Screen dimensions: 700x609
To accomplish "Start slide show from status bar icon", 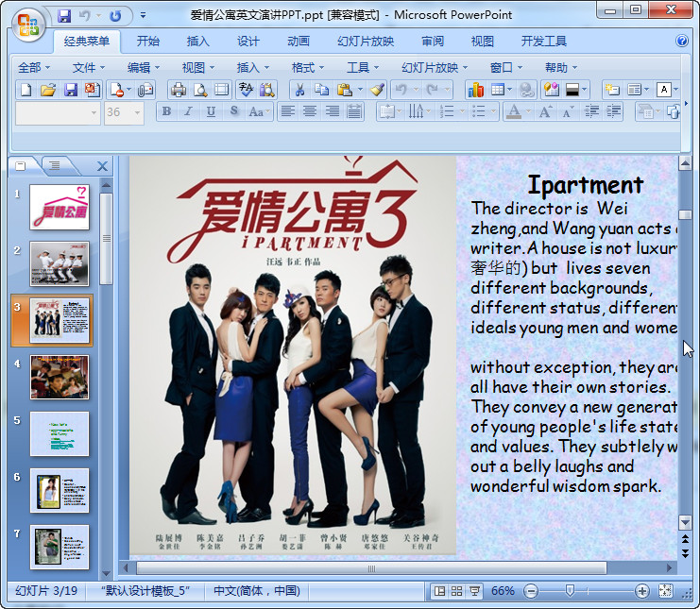I will pyautogui.click(x=474, y=591).
